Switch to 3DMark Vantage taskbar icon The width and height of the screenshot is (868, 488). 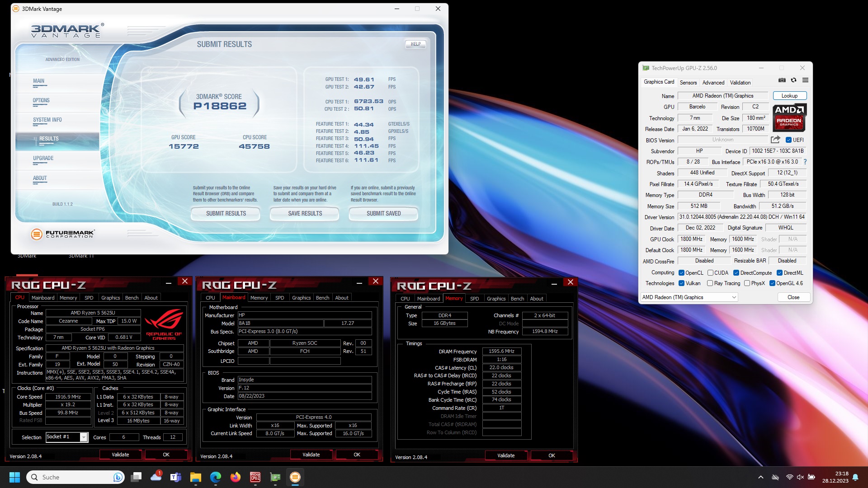[x=295, y=477]
